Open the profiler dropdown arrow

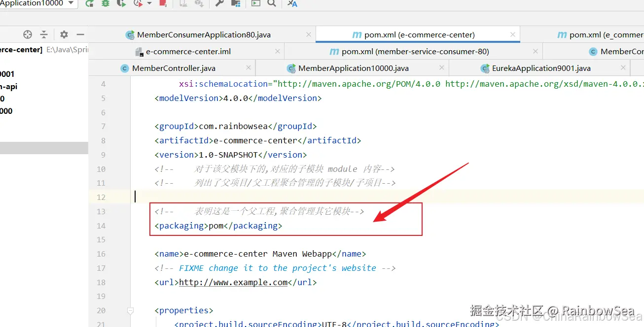coord(149,3)
